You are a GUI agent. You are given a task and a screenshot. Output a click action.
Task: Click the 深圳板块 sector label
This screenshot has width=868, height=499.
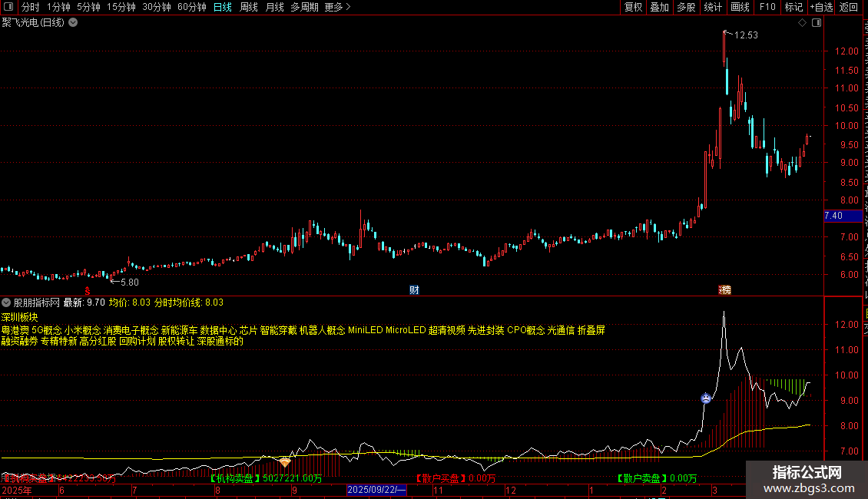[x=19, y=317]
